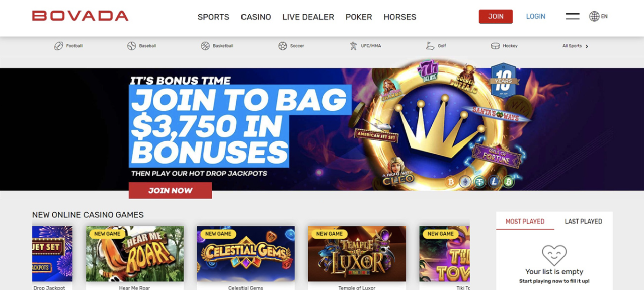Open the Casino menu item
644x294 pixels.
point(256,17)
